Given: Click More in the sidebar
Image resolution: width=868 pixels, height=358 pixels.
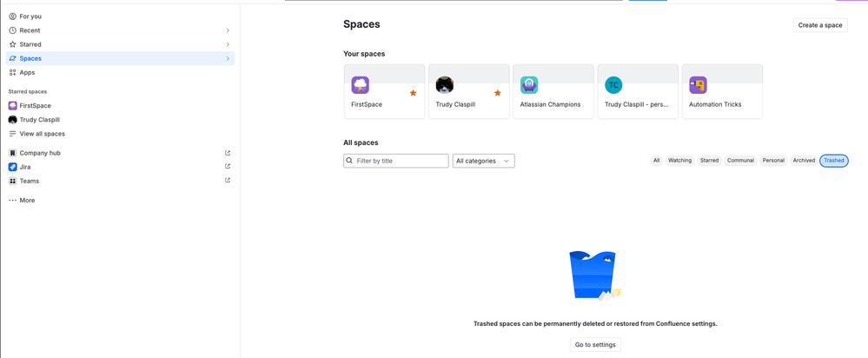Looking at the screenshot, I should tap(27, 201).
